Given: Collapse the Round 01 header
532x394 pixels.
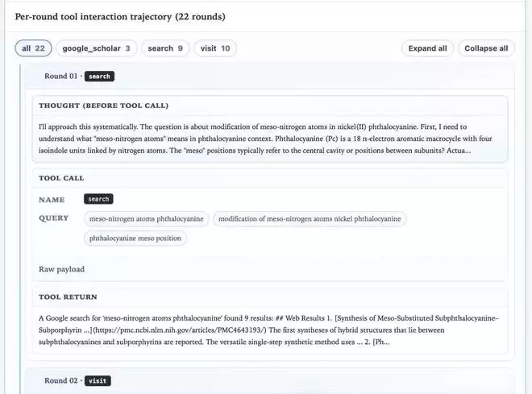Looking at the screenshot, I should pyautogui.click(x=61, y=77).
